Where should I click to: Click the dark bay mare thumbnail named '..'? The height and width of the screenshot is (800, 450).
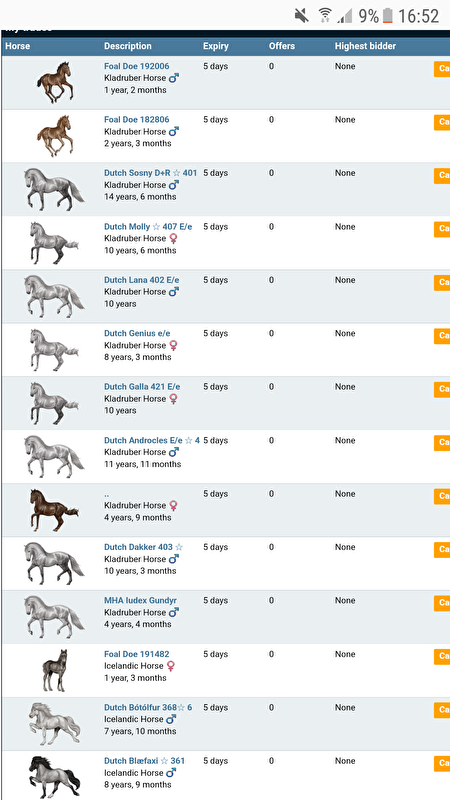coord(54,510)
